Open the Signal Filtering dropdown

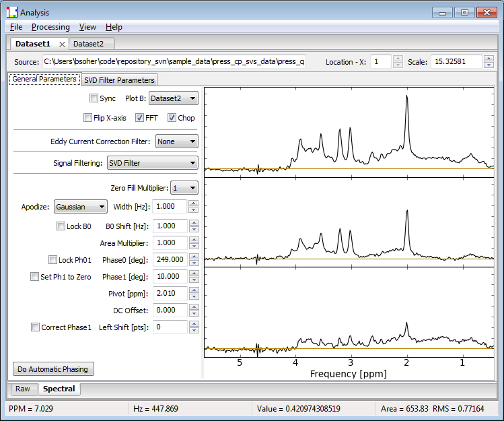point(152,163)
